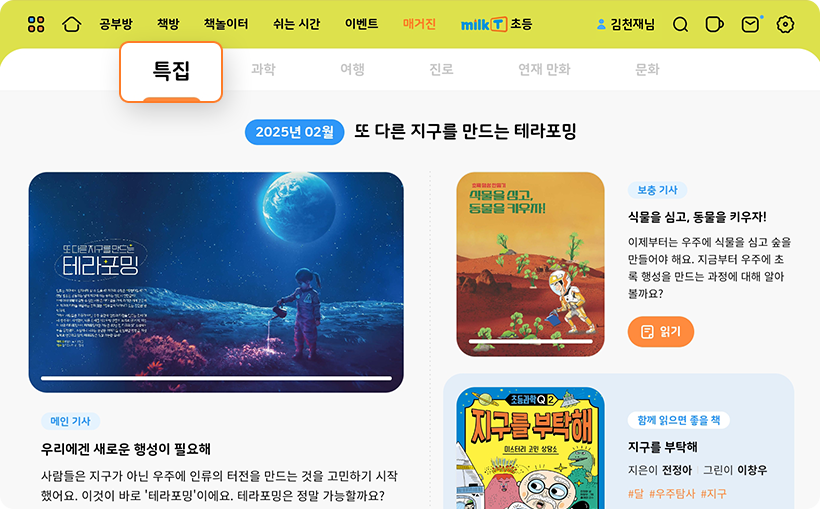Open the 공부방 menu

(116, 24)
